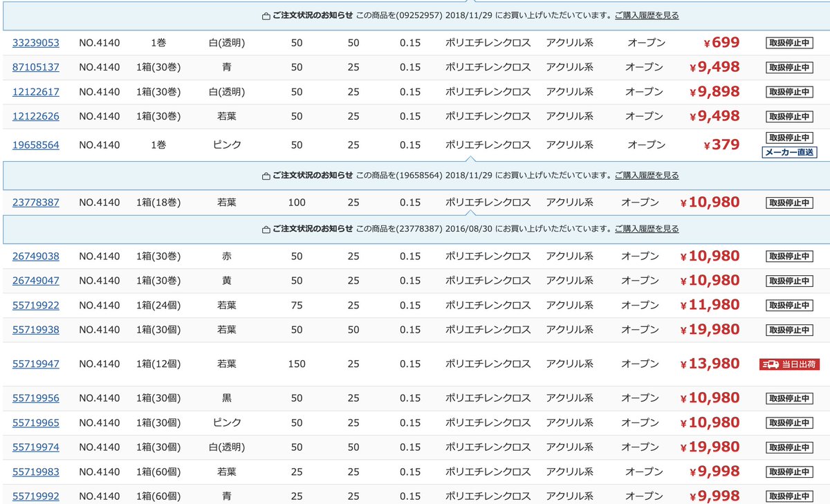Viewport: 830px width, 504px height.
Task: Click ピンク in the 19658564 row
Action: pyautogui.click(x=227, y=145)
